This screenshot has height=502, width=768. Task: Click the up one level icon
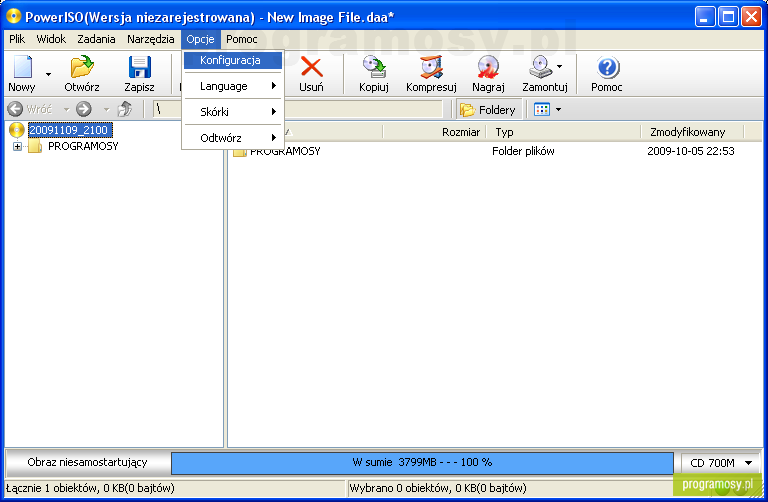pyautogui.click(x=125, y=109)
